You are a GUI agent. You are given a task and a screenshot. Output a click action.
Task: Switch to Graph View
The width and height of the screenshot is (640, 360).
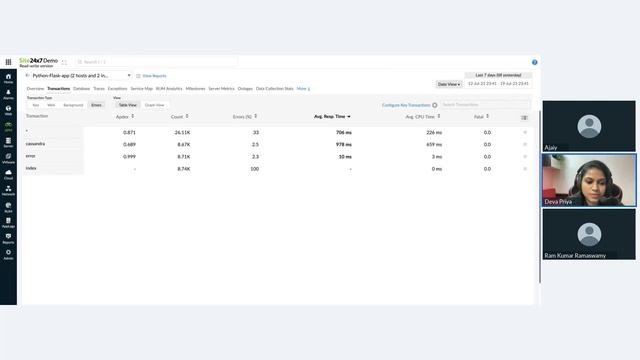[154, 105]
